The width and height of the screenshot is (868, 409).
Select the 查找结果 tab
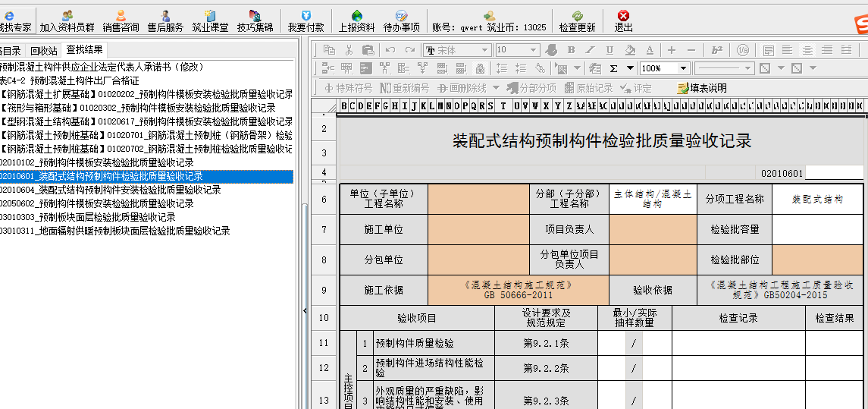(84, 50)
